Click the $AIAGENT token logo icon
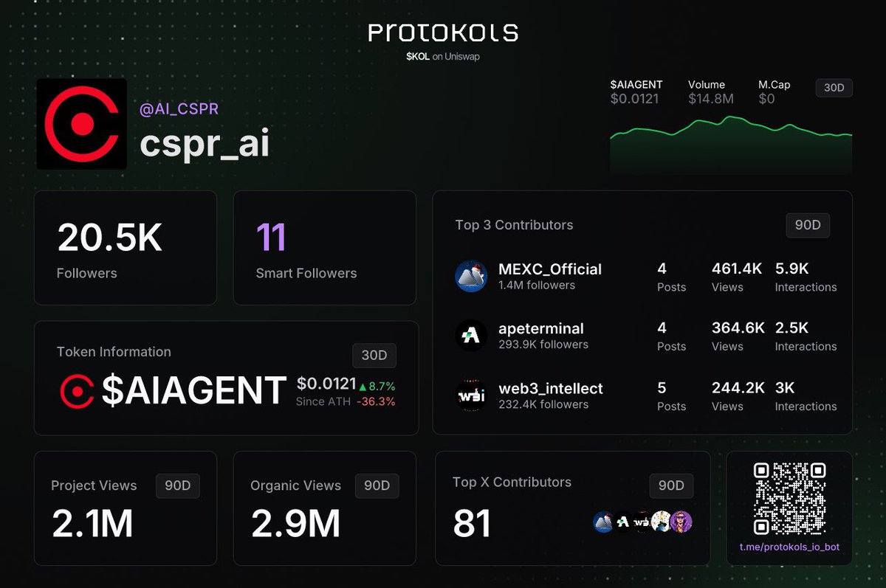Image resolution: width=886 pixels, height=588 pixels. coord(77,391)
